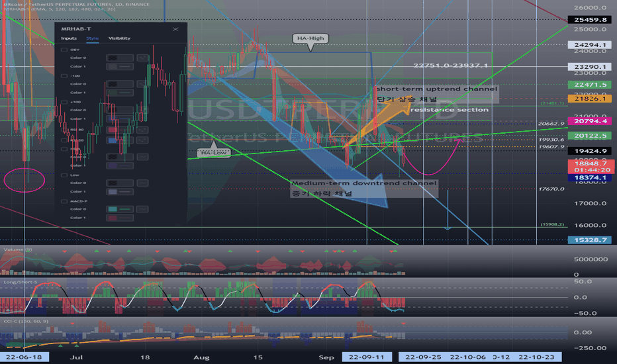This screenshot has height=364, width=617.
Task: Click the MRHAB-T EMA indicator legend
Action: tap(59, 9)
